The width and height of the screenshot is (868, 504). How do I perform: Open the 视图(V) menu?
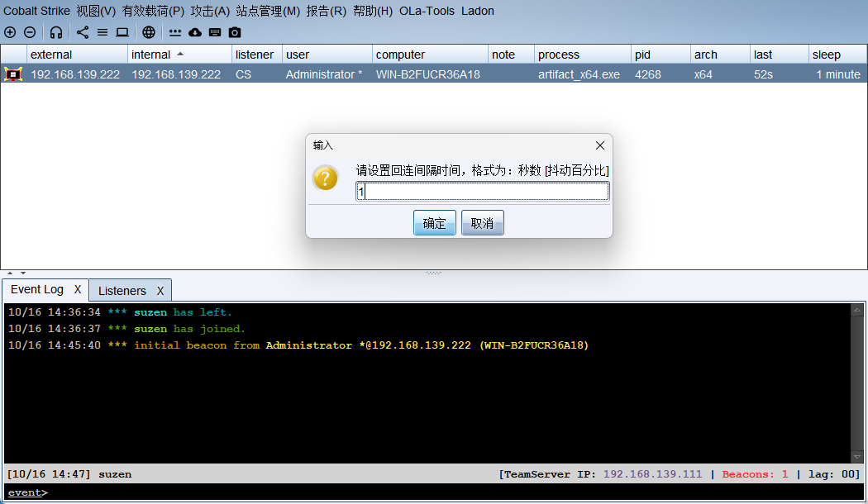tap(97, 11)
